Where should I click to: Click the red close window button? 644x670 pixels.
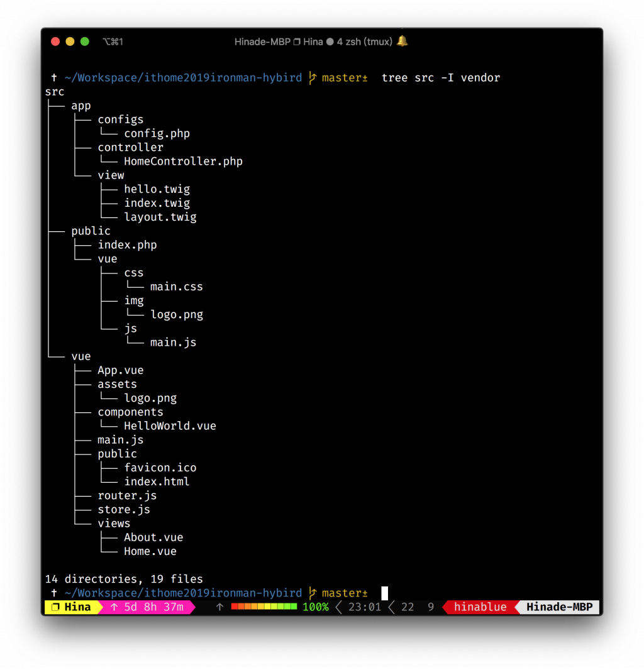click(x=55, y=41)
